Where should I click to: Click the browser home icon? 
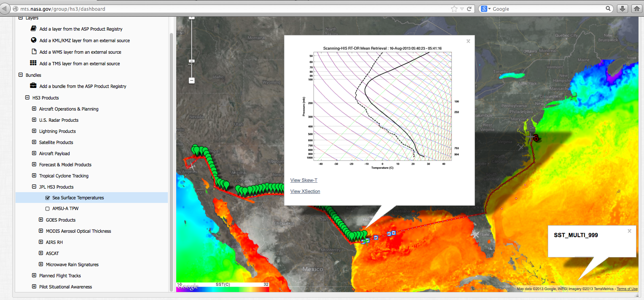point(636,9)
